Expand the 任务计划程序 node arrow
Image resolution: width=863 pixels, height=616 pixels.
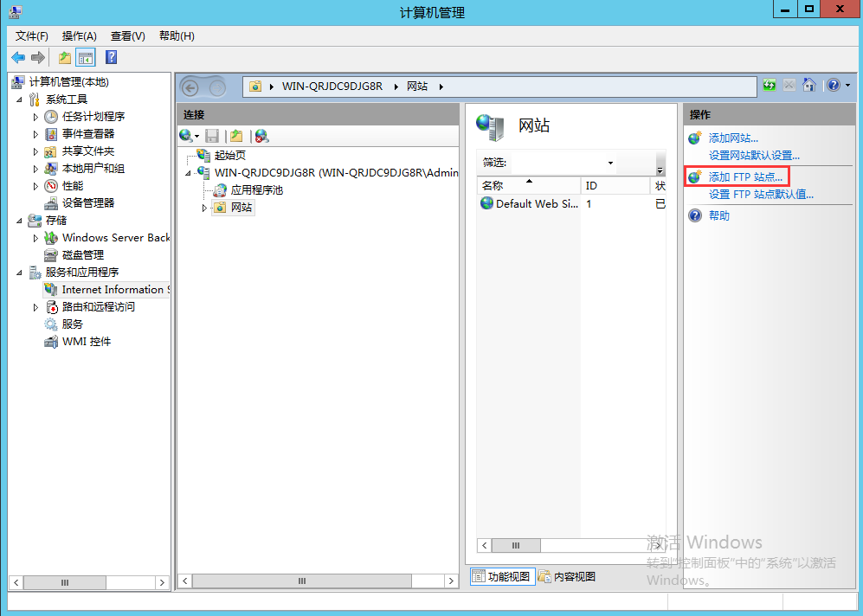pyautogui.click(x=35, y=117)
